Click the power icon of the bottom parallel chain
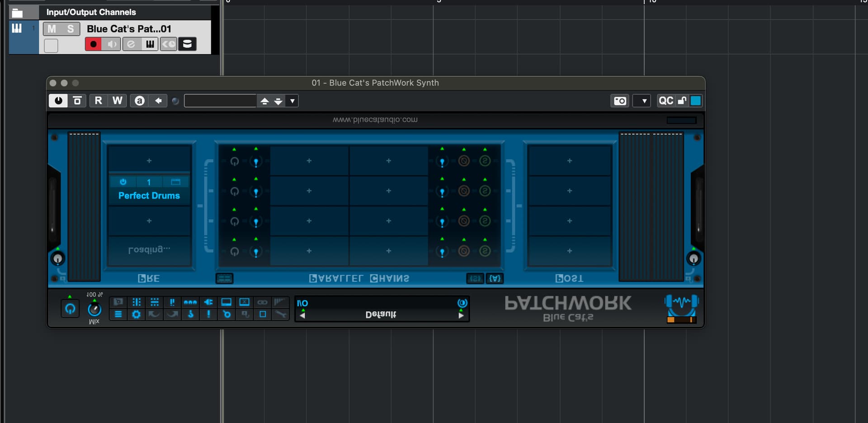 pos(235,252)
